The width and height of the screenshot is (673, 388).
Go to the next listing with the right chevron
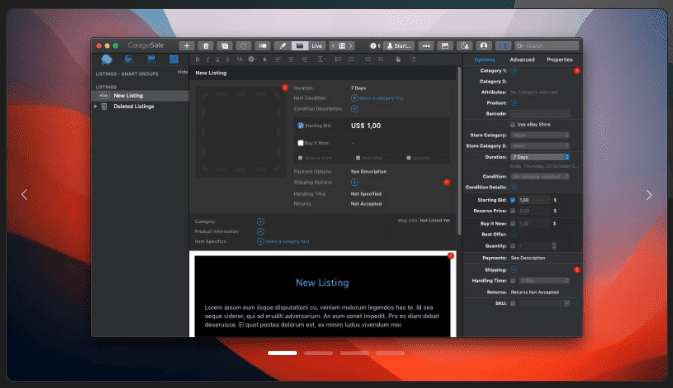(x=351, y=46)
